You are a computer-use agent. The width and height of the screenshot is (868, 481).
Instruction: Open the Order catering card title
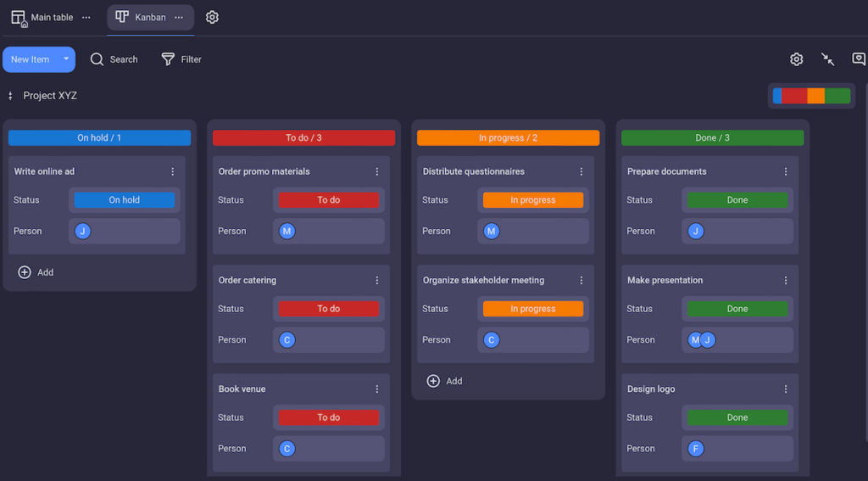(248, 281)
